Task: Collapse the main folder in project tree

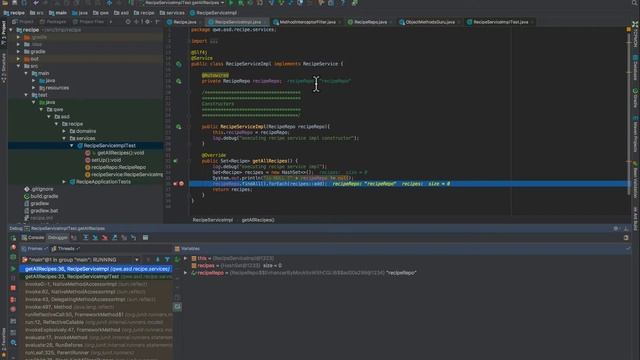Action: pyautogui.click(x=26, y=73)
